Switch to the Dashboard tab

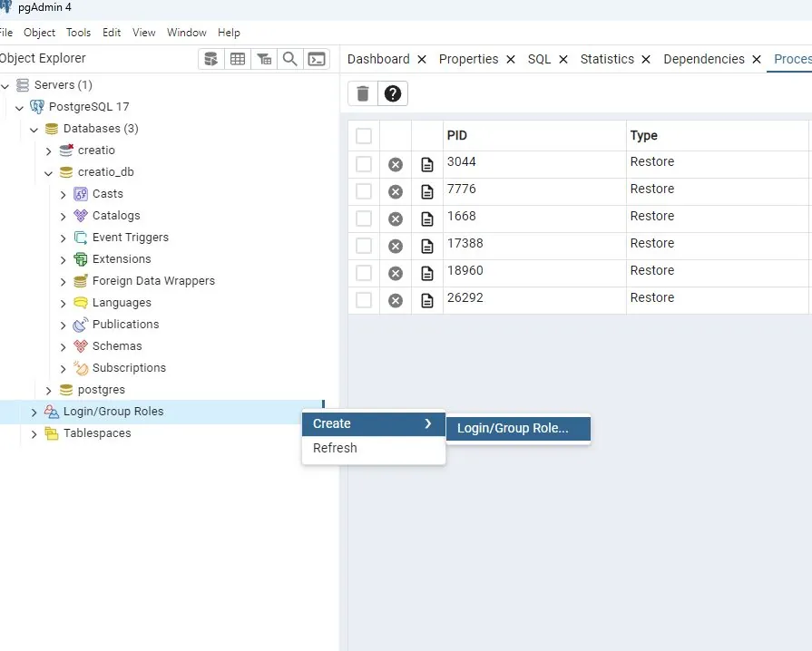click(378, 59)
